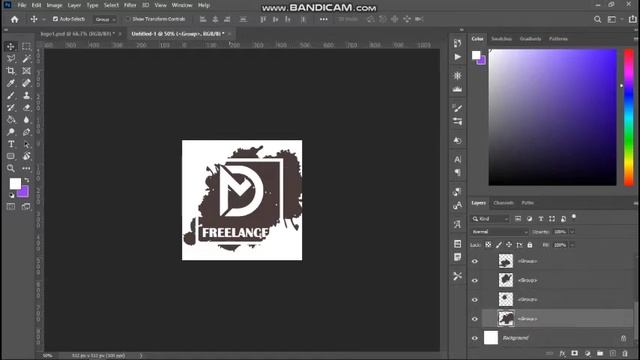The height and width of the screenshot is (360, 640).
Task: Select the Pen tool
Action: coord(27,132)
